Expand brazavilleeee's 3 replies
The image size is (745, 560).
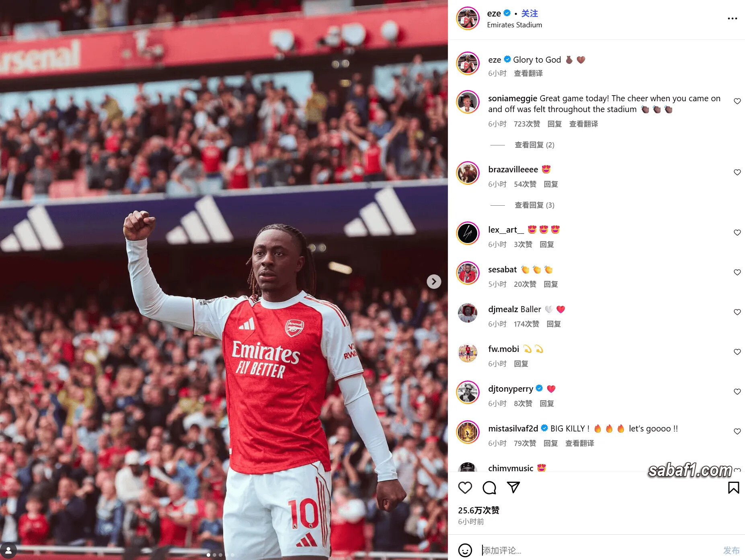pyautogui.click(x=534, y=205)
